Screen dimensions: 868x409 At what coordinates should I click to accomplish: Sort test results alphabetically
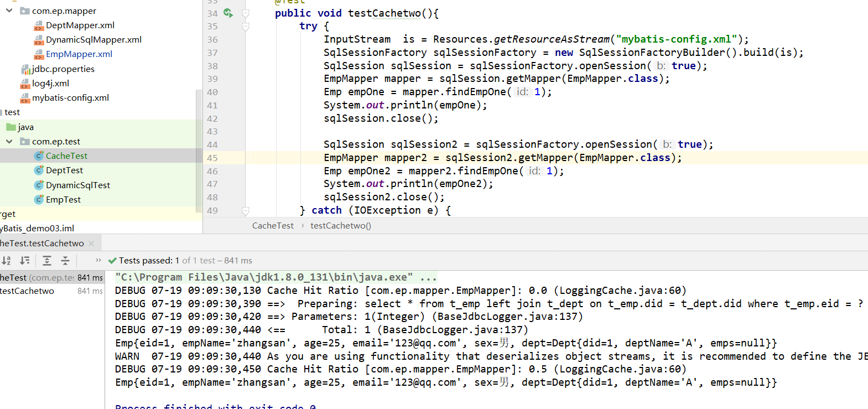(x=6, y=260)
